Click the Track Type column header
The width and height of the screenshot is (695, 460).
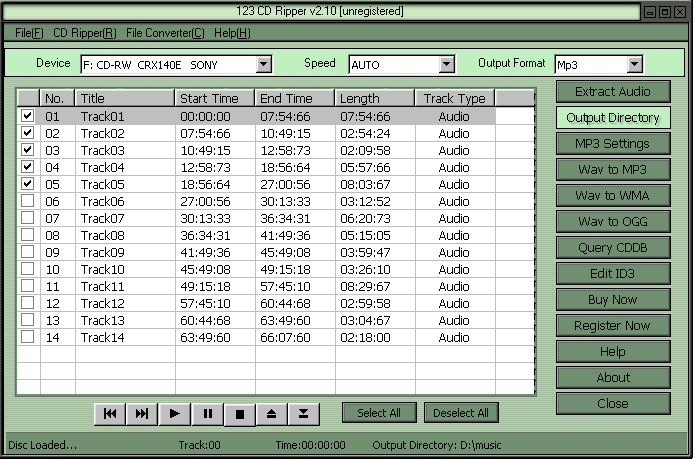click(x=455, y=98)
